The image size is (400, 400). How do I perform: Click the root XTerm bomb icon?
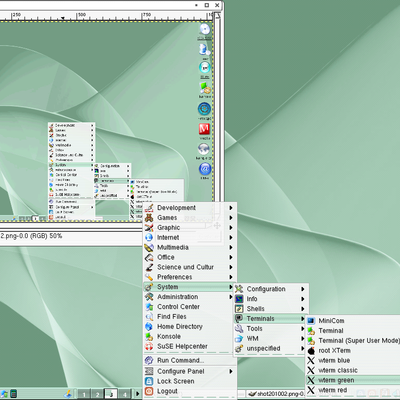[x=311, y=351]
